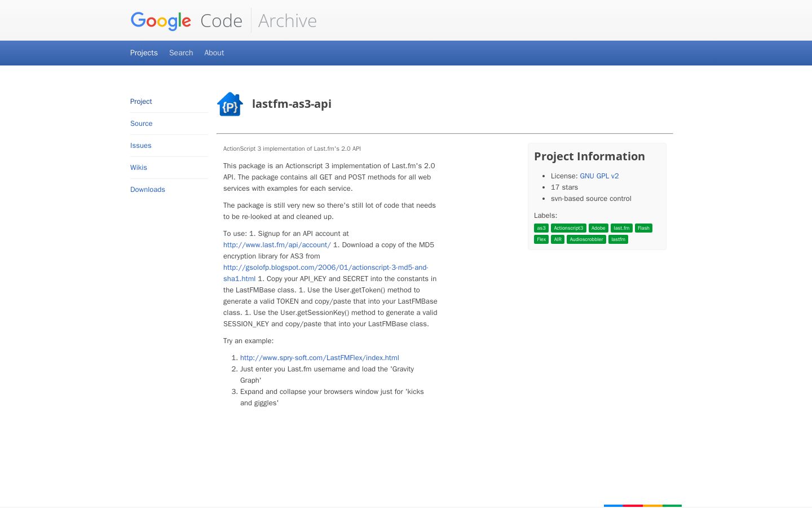Viewport: 812px width, 508px height.
Task: Click 'svn-based source control' text
Action: [x=591, y=199]
